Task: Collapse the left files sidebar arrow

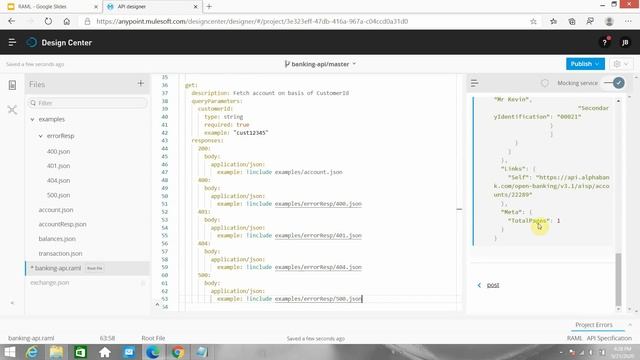Action: [x=12, y=303]
